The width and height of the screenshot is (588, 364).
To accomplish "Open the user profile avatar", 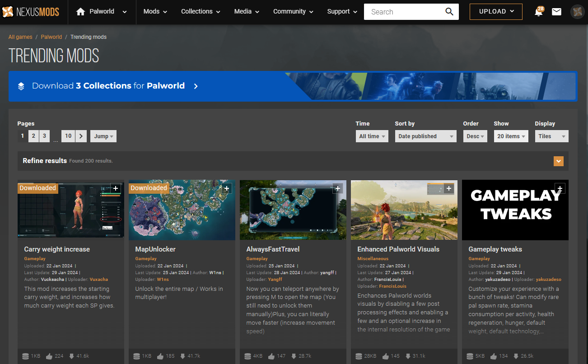I will point(577,12).
